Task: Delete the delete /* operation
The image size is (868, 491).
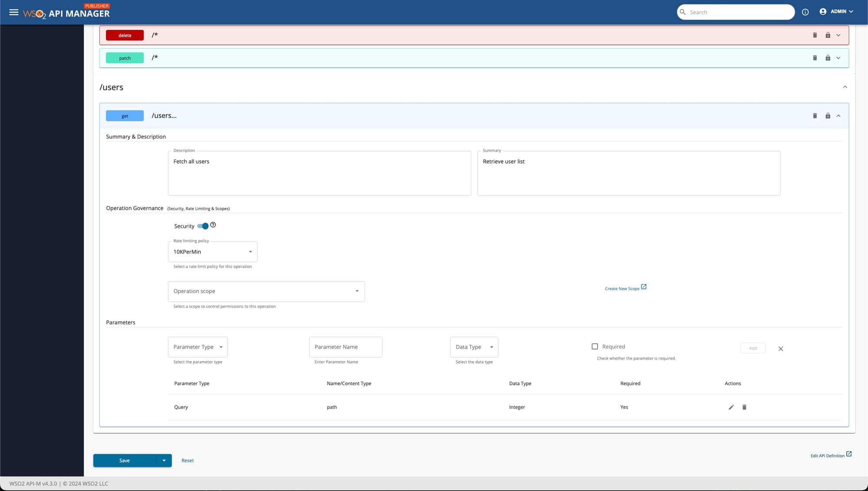Action: click(815, 35)
